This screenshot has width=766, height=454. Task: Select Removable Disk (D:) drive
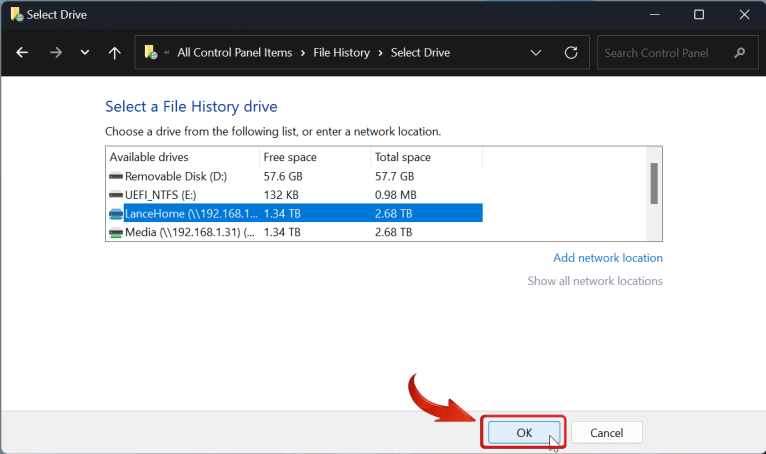294,176
